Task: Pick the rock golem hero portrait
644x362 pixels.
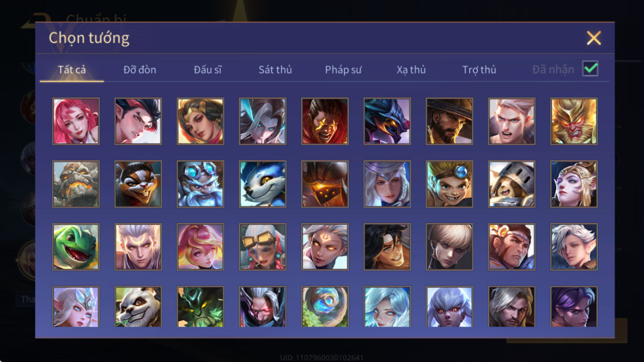Action: [76, 184]
